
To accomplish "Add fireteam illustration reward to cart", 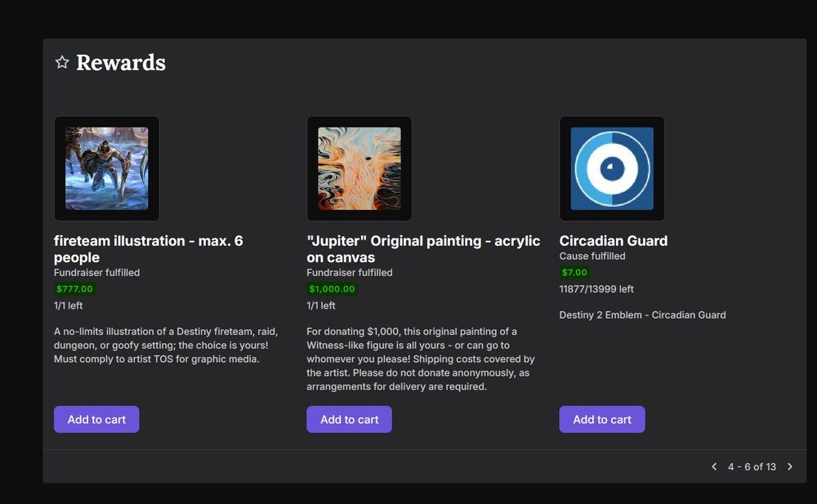I will 96,419.
